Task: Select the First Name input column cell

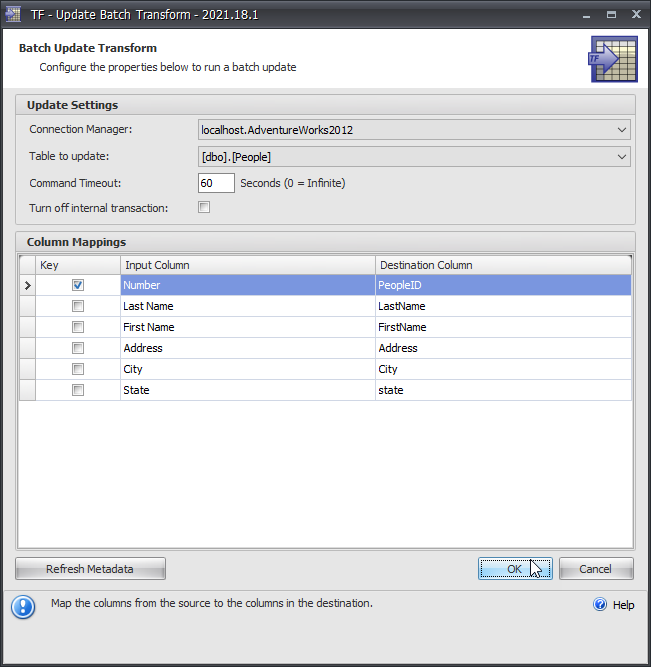Action: (x=248, y=327)
